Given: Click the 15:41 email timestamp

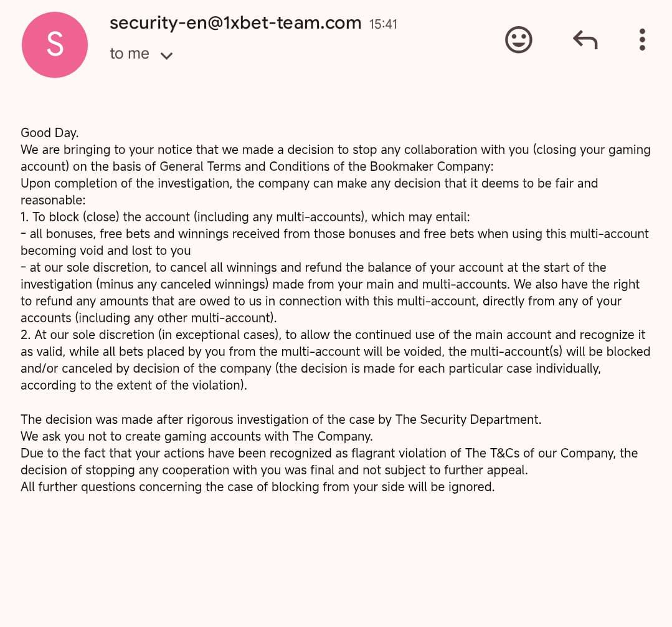Looking at the screenshot, I should [383, 24].
